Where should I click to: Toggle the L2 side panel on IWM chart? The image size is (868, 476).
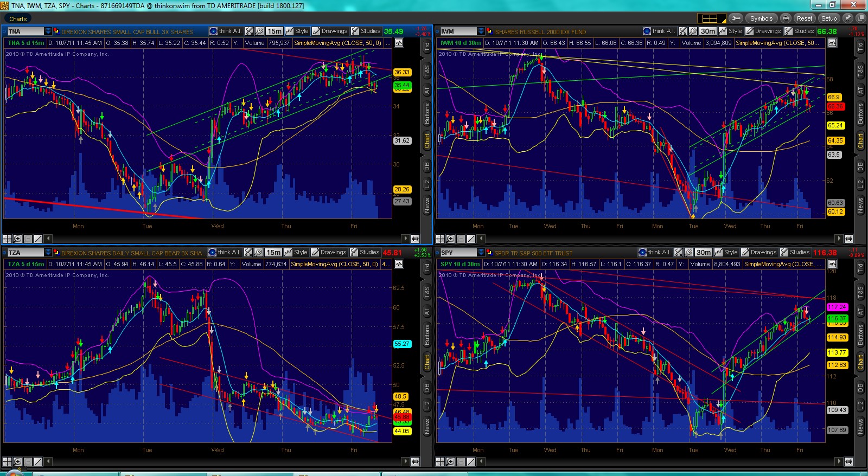pyautogui.click(x=860, y=185)
